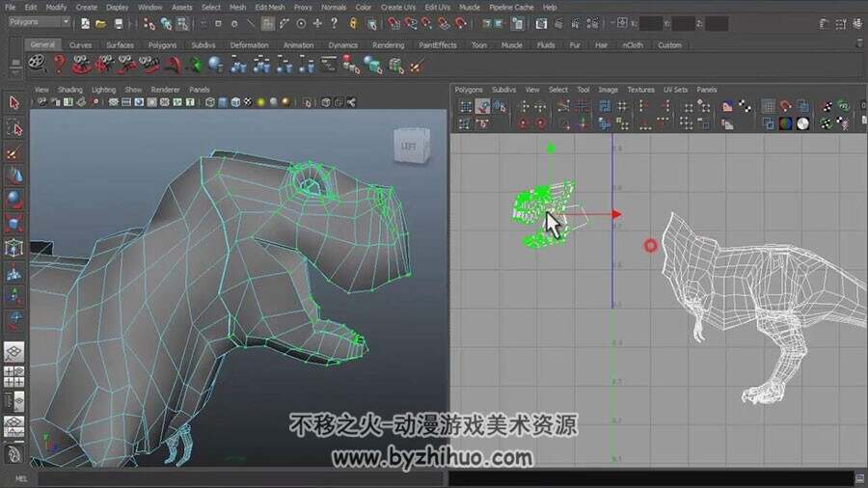868x488 pixels.
Task: Toggle UV editor grid display
Action: click(769, 106)
